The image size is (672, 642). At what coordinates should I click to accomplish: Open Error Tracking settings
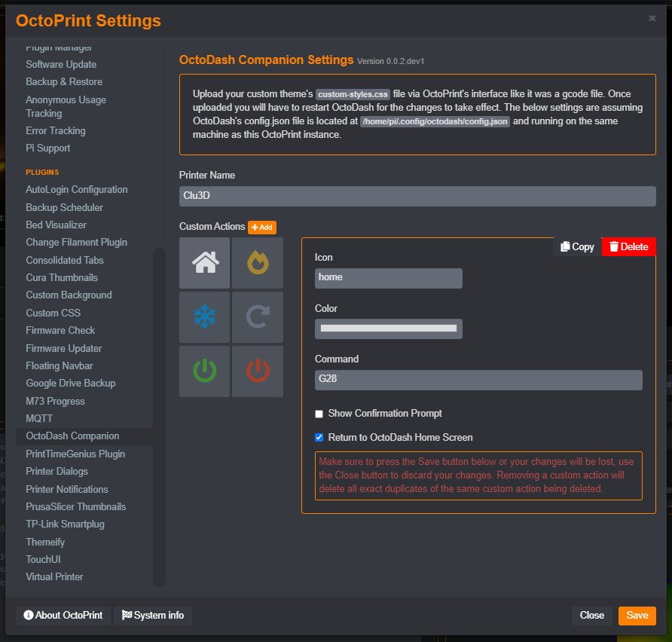point(55,130)
